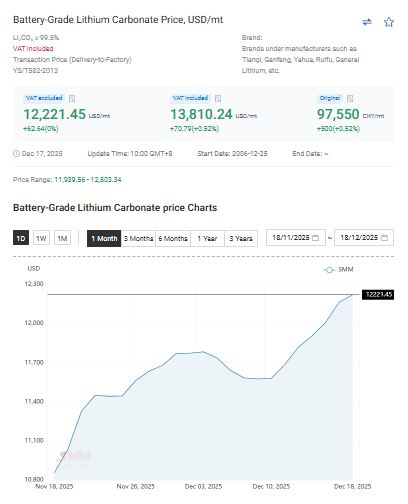Viewport: 408px width, 504px height.
Task: Click the 12,000 y-axis label
Action: pos(34,323)
